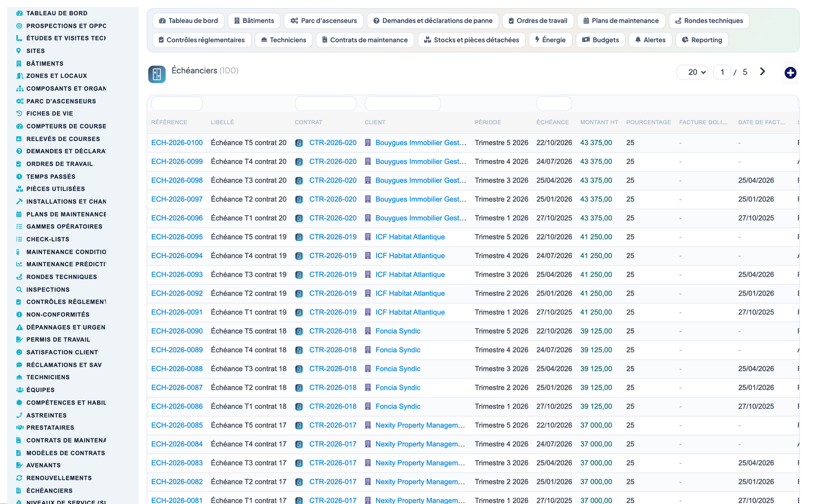Open the Stocks et pièces détachées tab
The image size is (815, 504).
pos(472,40)
